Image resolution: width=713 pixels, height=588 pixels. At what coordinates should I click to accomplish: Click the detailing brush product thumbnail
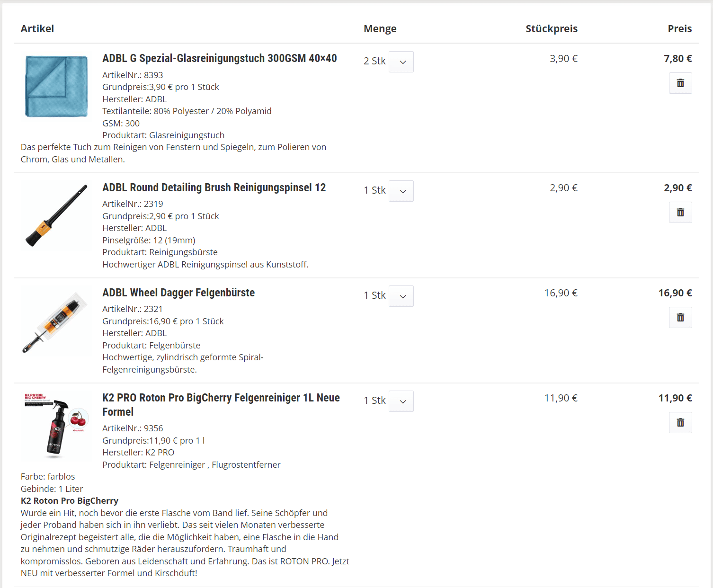pyautogui.click(x=56, y=215)
